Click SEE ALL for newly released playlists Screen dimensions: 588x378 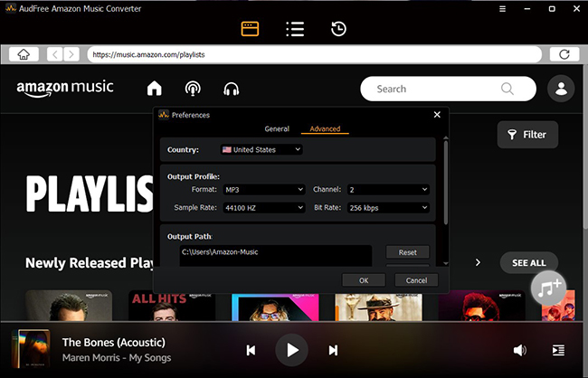point(529,263)
